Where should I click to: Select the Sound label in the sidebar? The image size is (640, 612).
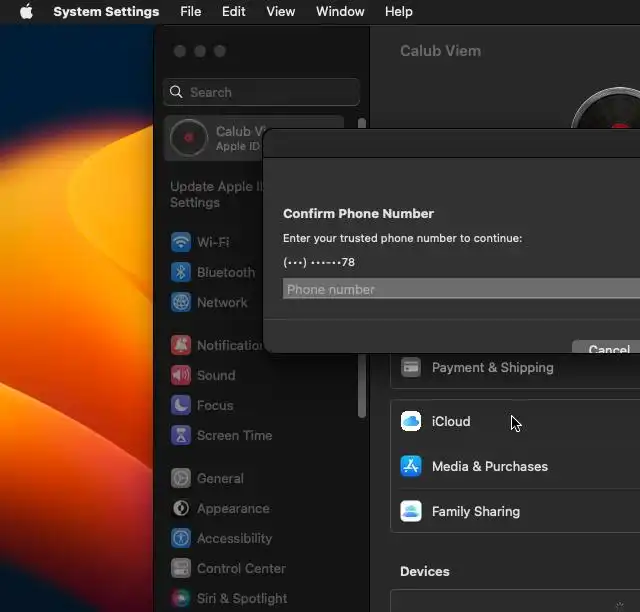tap(216, 375)
